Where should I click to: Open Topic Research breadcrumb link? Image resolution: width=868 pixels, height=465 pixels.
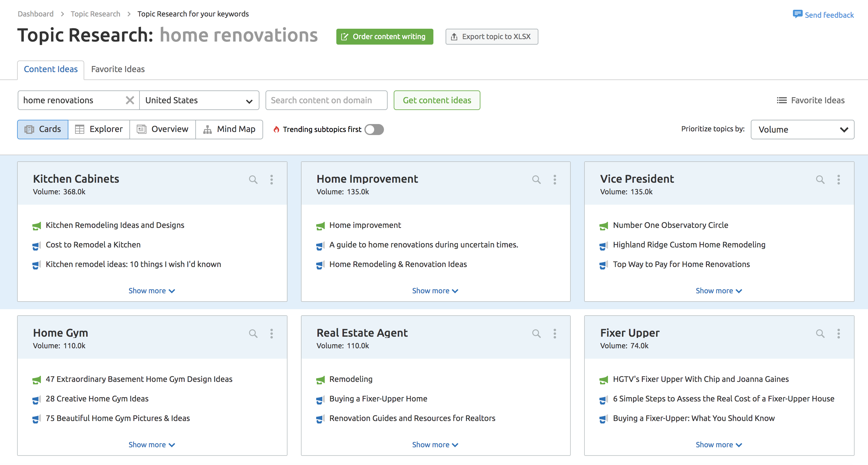pyautogui.click(x=95, y=14)
